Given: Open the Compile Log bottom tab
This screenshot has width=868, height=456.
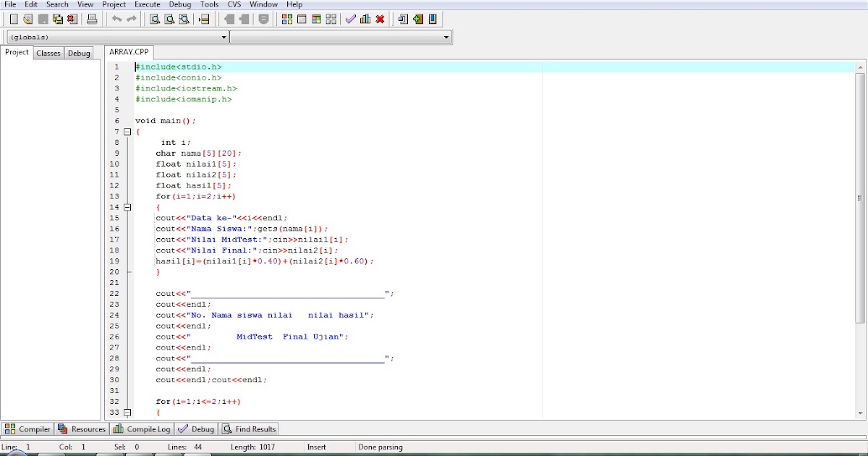Looking at the screenshot, I should pyautogui.click(x=142, y=428).
